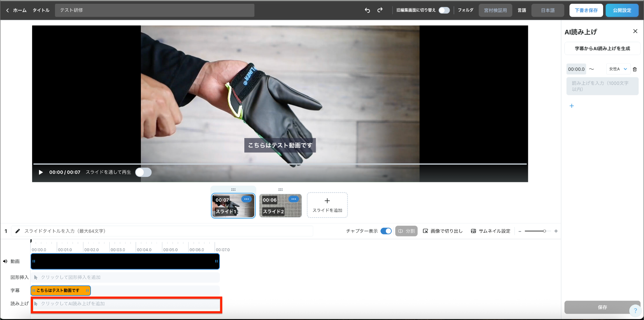Open the help question mark icon
The image size is (644, 320).
coord(635,311)
